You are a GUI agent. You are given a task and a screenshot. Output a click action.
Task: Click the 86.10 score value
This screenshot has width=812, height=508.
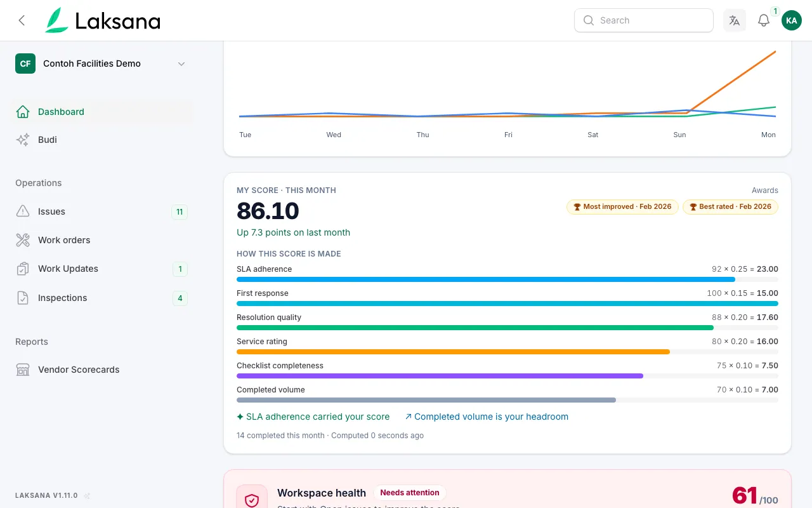[x=268, y=211]
